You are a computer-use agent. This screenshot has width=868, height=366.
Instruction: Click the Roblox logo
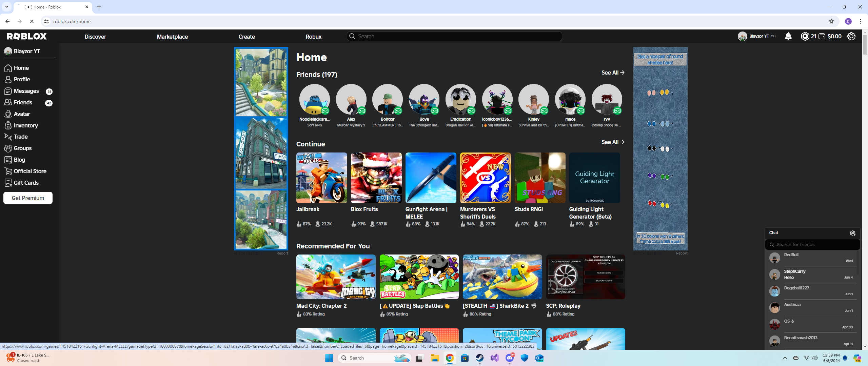[27, 36]
